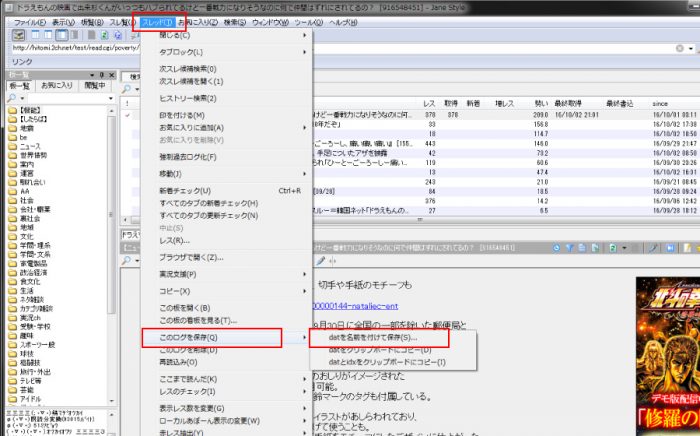
Task: Switch to the 閲覧中 panel tab
Action: (x=95, y=85)
